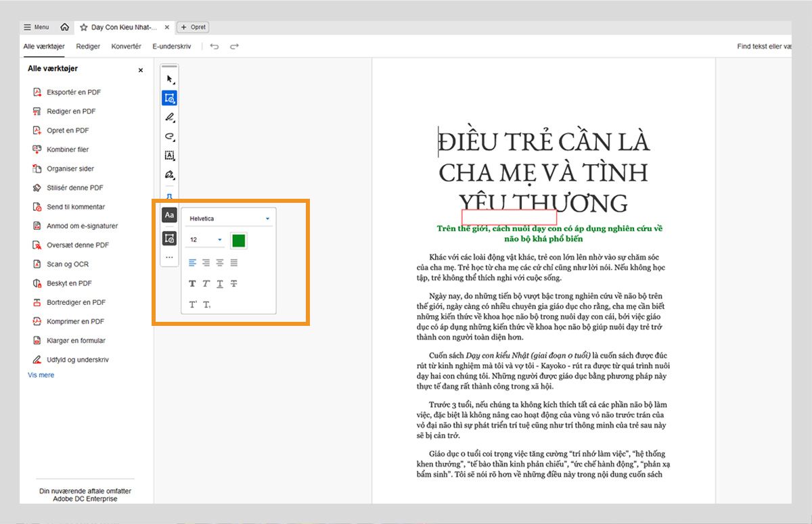Open the E-underskriv tab
The height and width of the screenshot is (524, 812).
tap(173, 47)
